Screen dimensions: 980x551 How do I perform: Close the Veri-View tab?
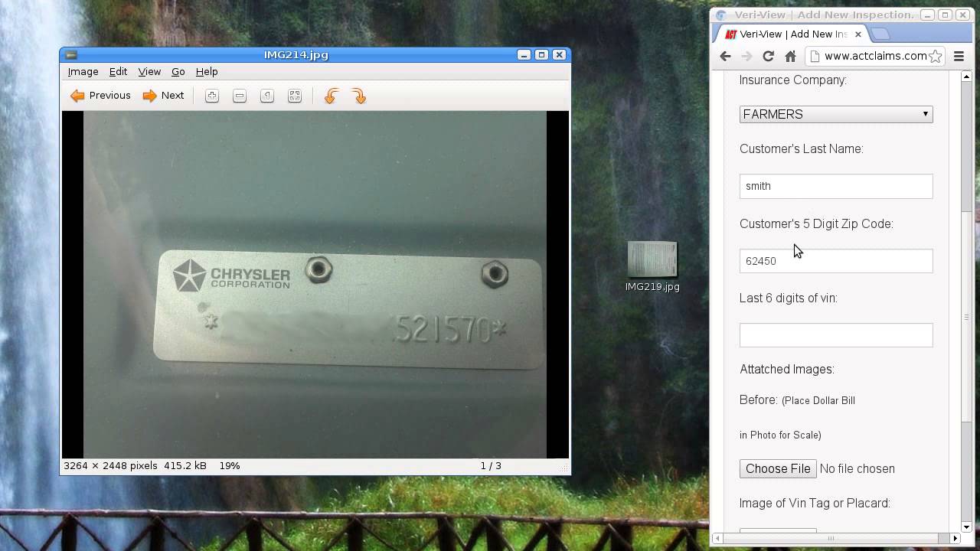click(x=858, y=34)
